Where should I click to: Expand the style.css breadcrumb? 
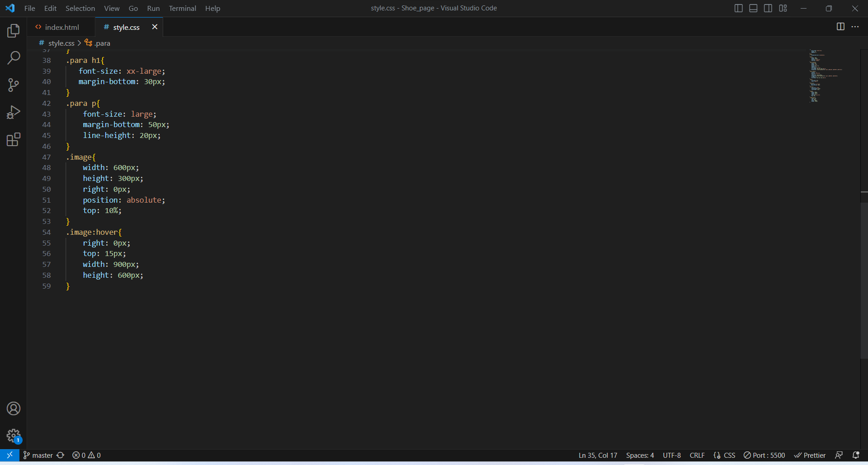point(61,43)
